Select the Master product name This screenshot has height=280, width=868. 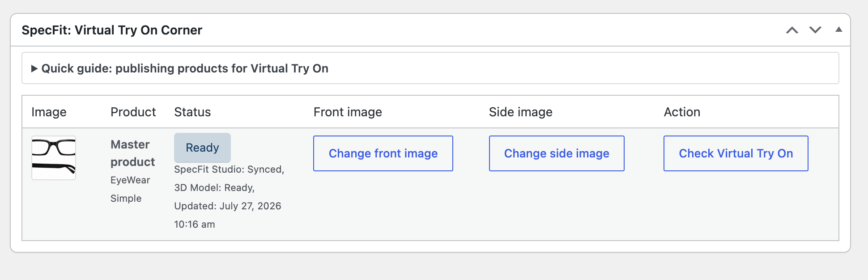[132, 153]
